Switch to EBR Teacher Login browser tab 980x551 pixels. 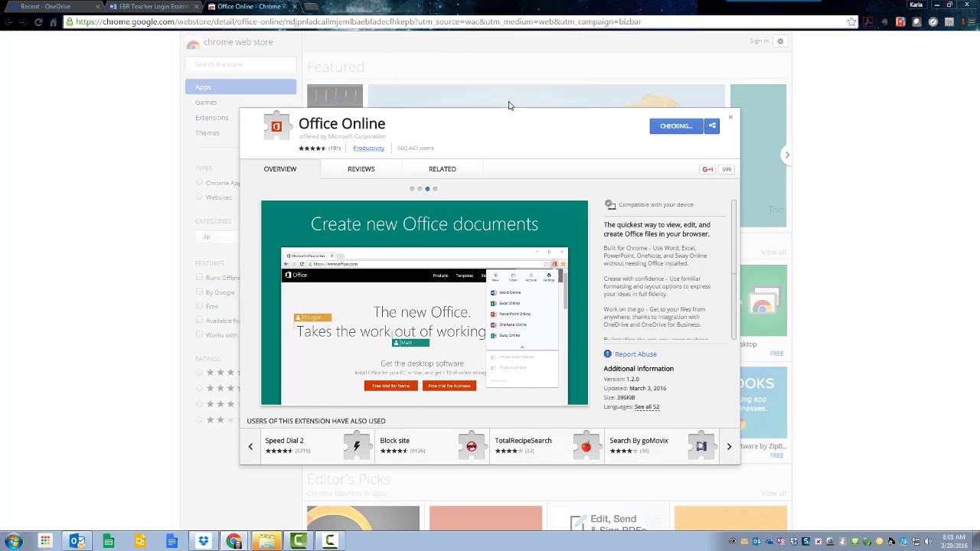[x=154, y=6]
